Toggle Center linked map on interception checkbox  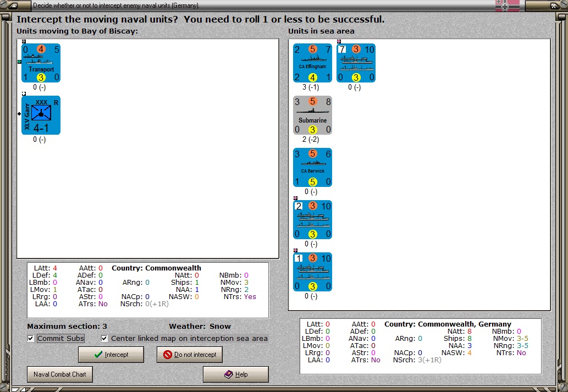104,338
